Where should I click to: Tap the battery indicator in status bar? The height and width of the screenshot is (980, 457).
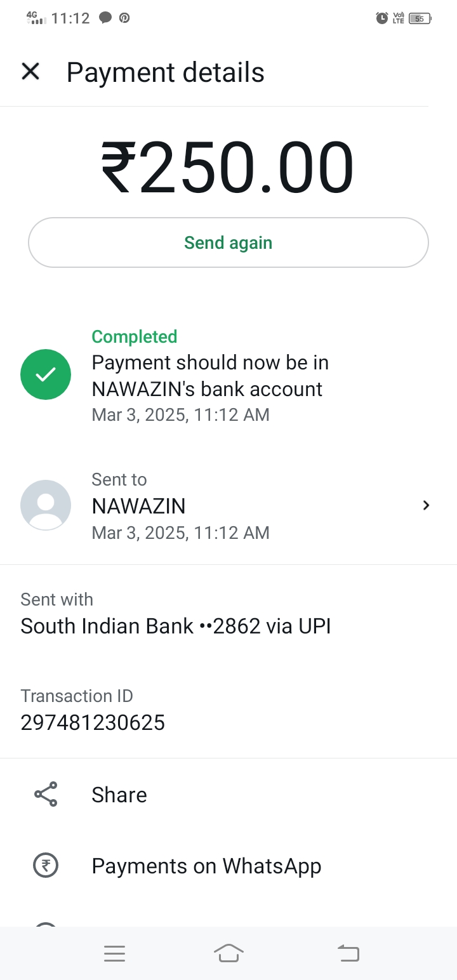pos(420,18)
